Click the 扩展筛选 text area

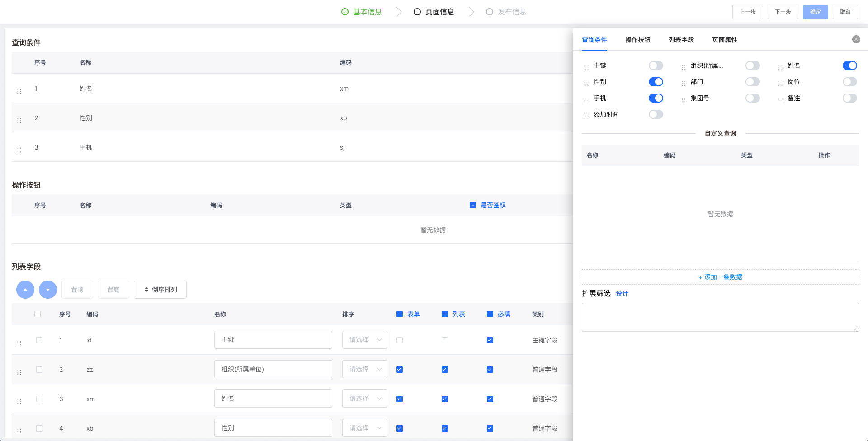[x=720, y=317]
